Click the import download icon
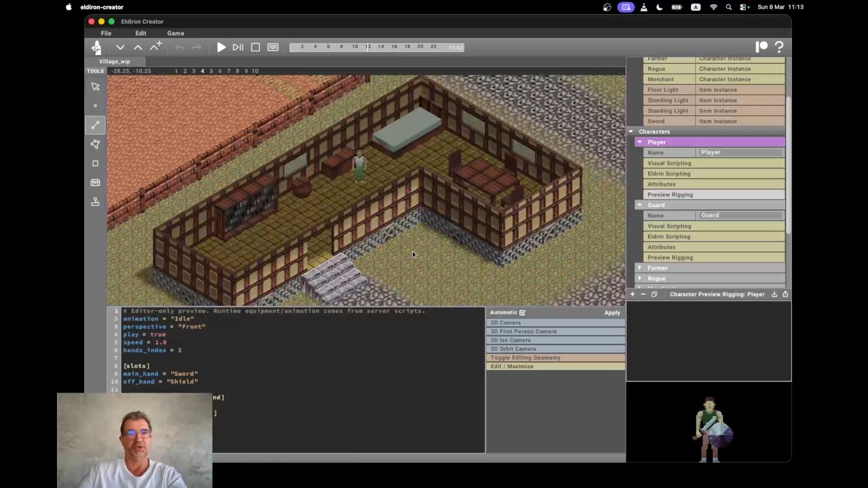Image resolution: width=868 pixels, height=488 pixels. point(774,294)
